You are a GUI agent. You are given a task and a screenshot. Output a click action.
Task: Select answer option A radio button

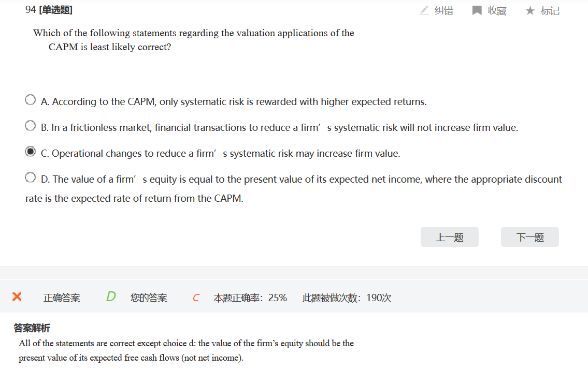coord(31,100)
